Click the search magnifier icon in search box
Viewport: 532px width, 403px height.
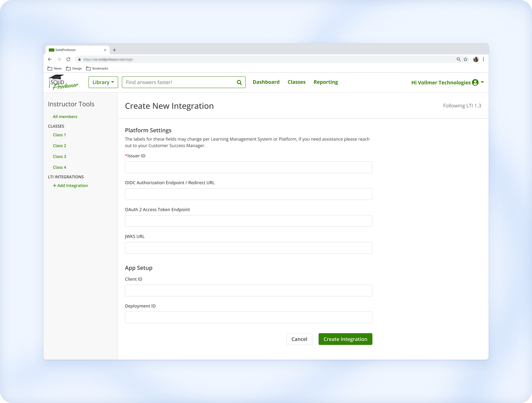[x=239, y=83]
